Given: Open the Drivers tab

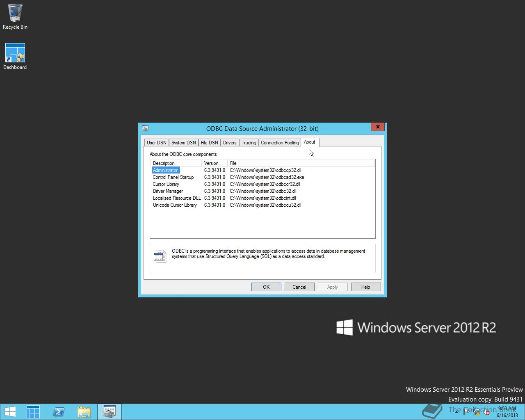Looking at the screenshot, I should pos(230,143).
